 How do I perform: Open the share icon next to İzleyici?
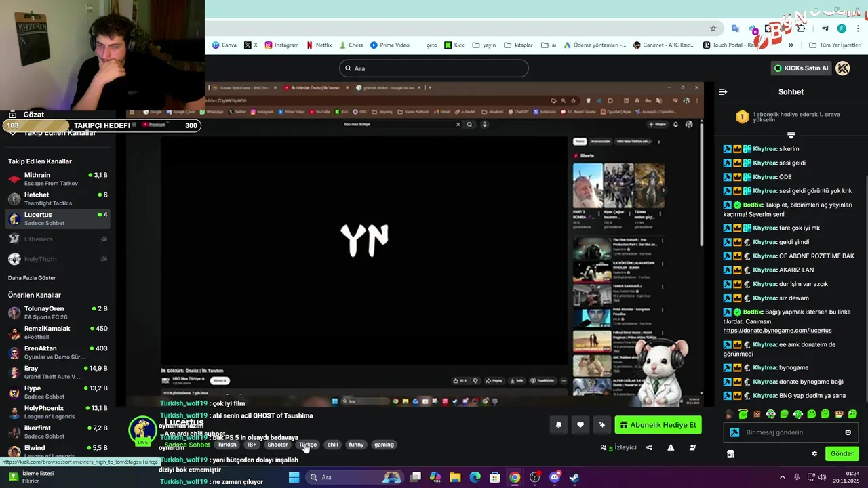click(649, 447)
